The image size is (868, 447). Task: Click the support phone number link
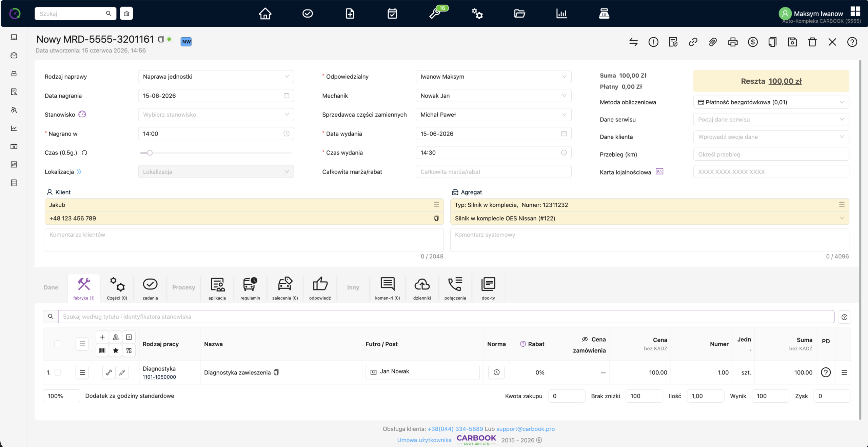point(455,429)
